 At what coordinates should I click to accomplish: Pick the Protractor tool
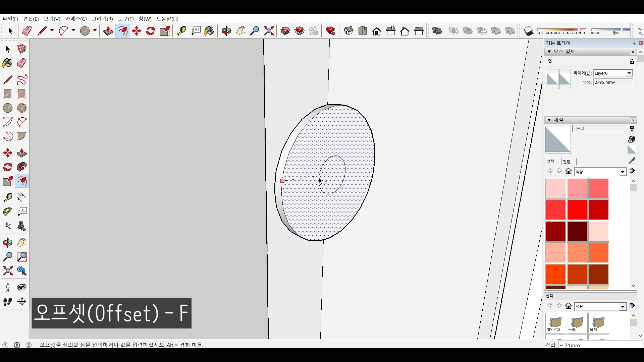point(7,212)
